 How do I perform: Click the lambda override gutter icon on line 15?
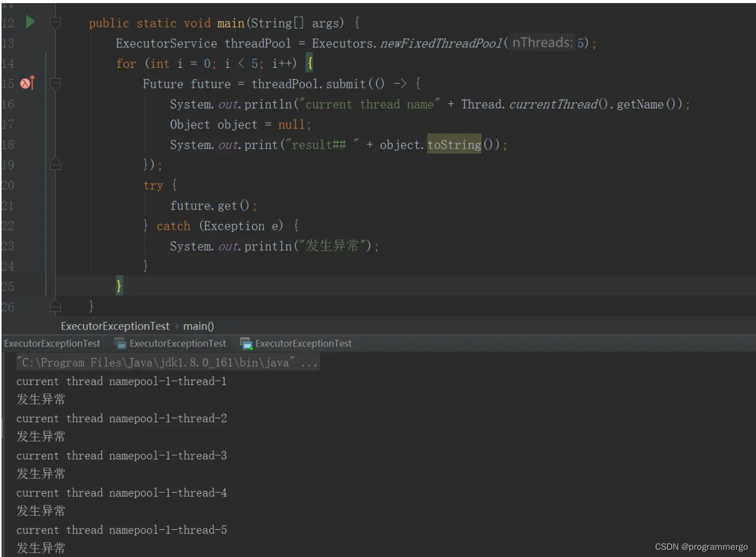click(x=27, y=83)
